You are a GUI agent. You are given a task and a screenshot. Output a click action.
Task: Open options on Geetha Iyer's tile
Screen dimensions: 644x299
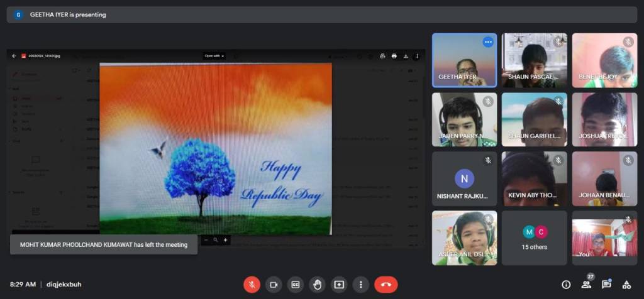pyautogui.click(x=488, y=42)
